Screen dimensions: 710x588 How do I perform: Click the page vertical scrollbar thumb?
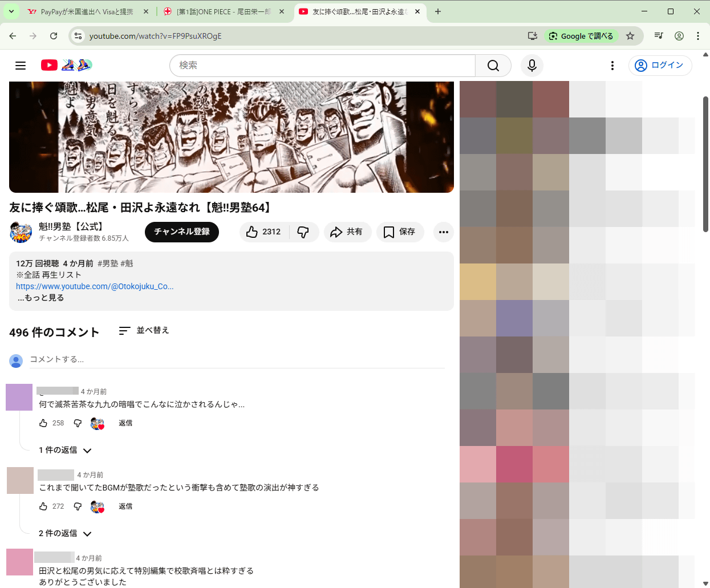[x=705, y=164]
